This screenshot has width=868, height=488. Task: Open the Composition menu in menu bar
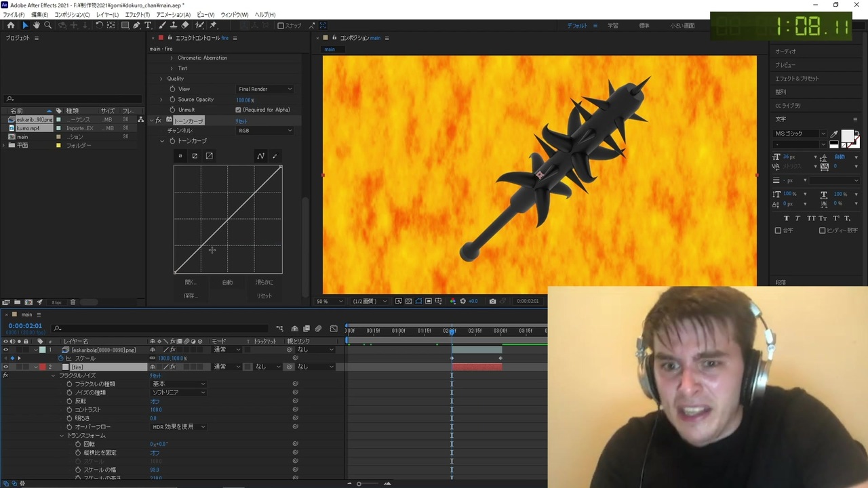pos(72,14)
